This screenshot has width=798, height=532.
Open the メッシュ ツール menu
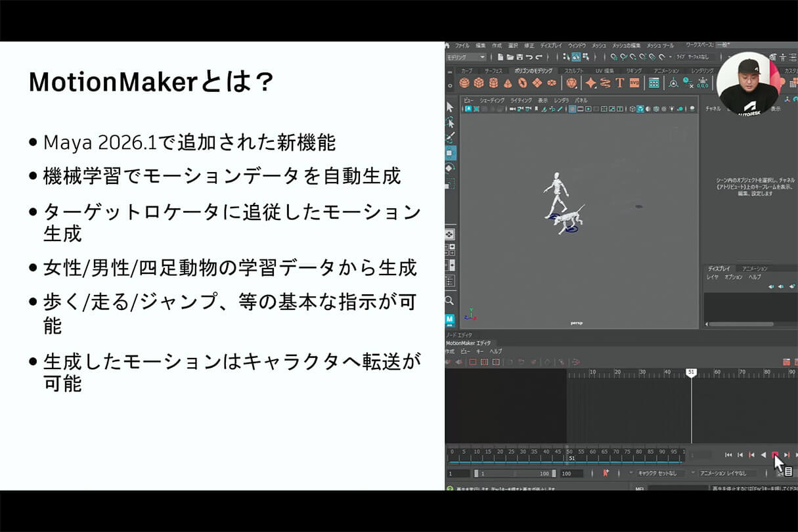point(660,45)
